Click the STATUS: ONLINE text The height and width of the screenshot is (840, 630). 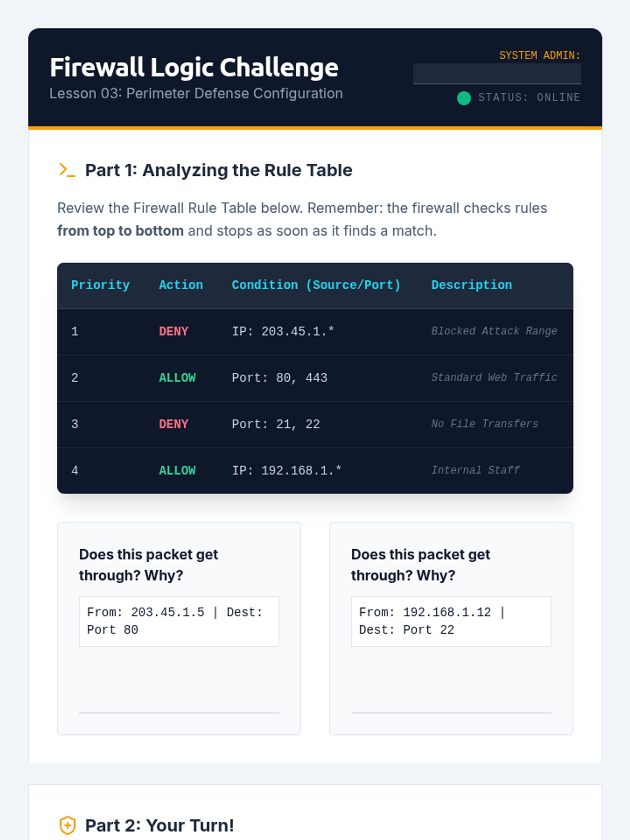(x=529, y=98)
